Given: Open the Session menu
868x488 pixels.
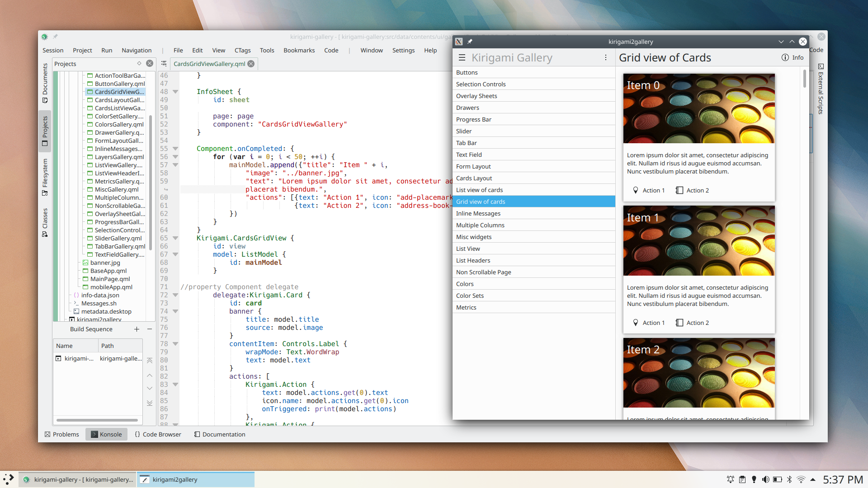Looking at the screenshot, I should [x=53, y=50].
